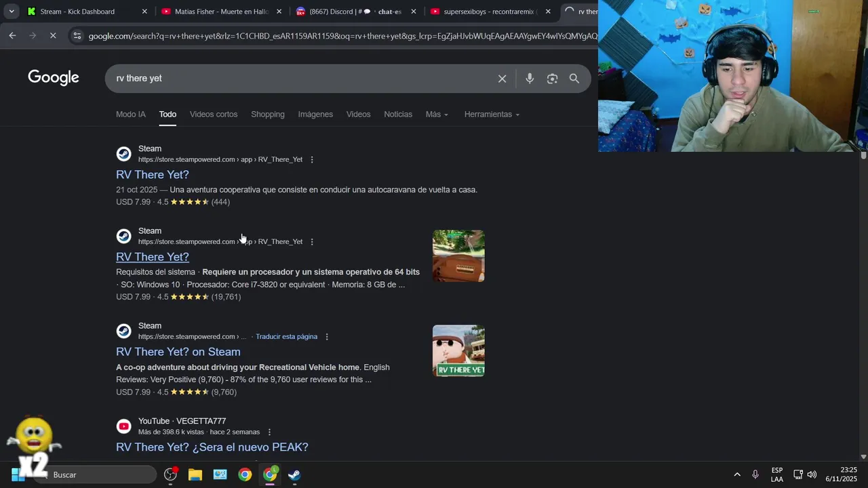
Task: Open File Explorer from the taskbar
Action: [x=195, y=474]
